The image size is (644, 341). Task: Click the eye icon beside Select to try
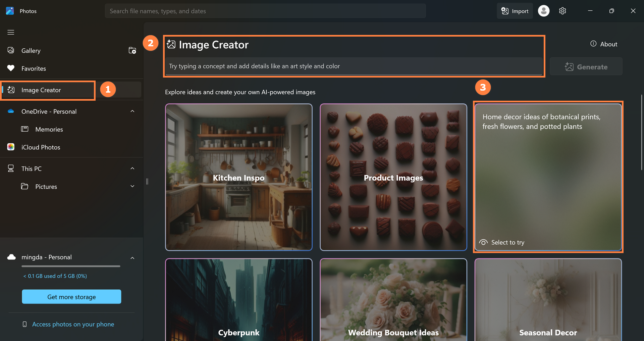[x=483, y=242]
